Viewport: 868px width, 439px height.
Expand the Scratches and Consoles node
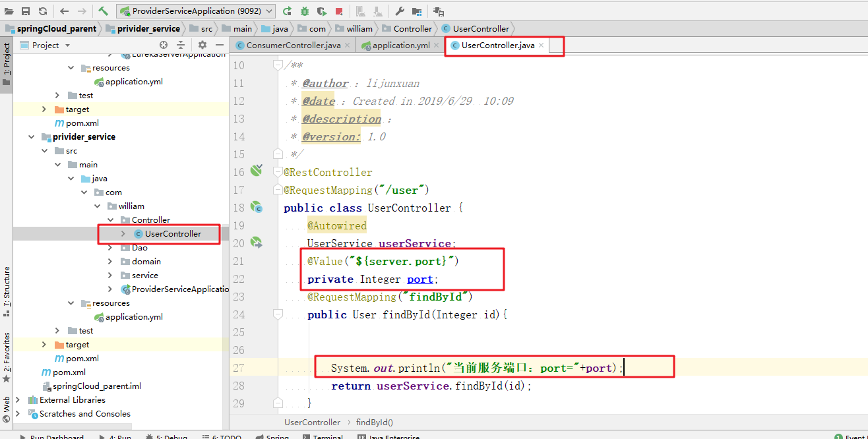coord(18,413)
